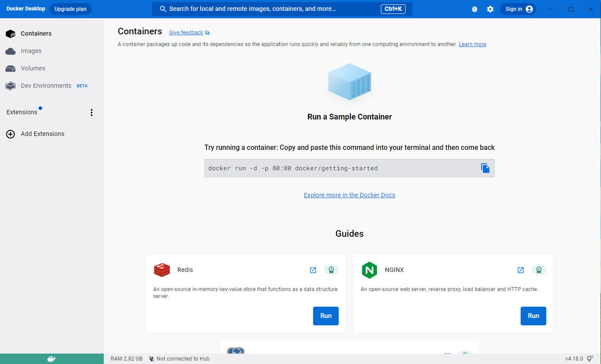Click the Run a Sample Container heading

point(350,117)
